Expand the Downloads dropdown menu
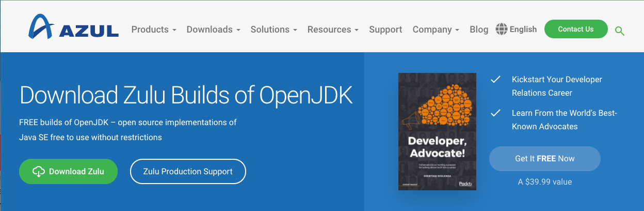The width and height of the screenshot is (644, 211). [x=214, y=29]
